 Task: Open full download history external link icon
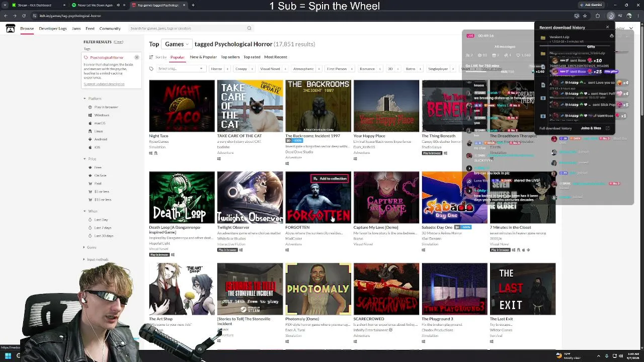pyautogui.click(x=607, y=128)
